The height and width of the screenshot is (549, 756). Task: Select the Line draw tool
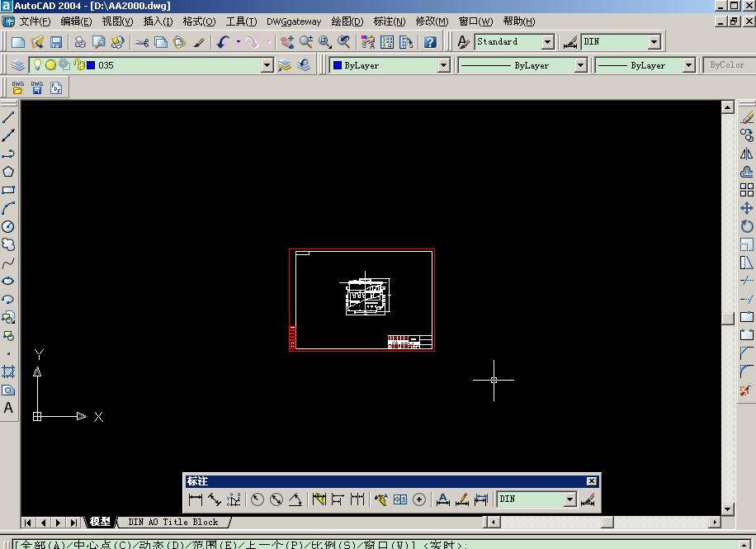click(x=8, y=117)
